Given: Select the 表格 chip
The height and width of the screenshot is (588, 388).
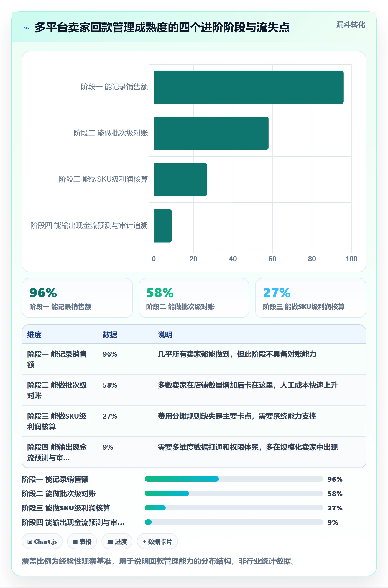Looking at the screenshot, I should [82, 541].
